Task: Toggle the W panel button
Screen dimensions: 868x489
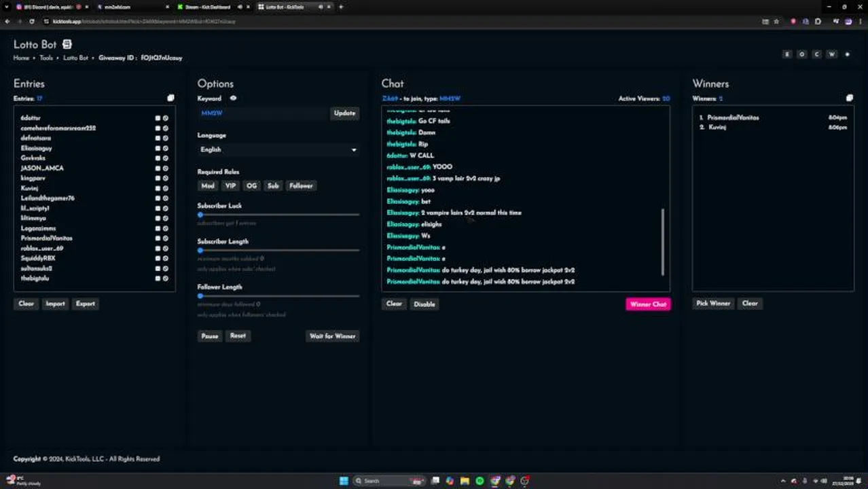Action: click(832, 54)
